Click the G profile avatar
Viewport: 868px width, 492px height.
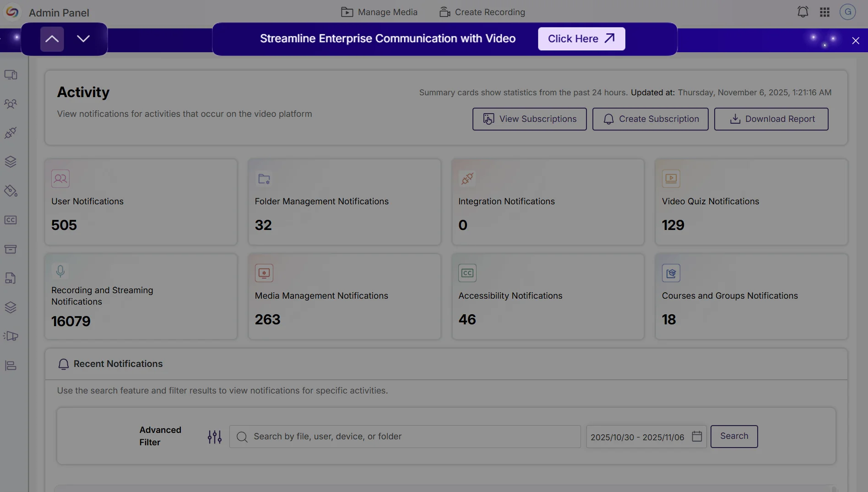[848, 12]
